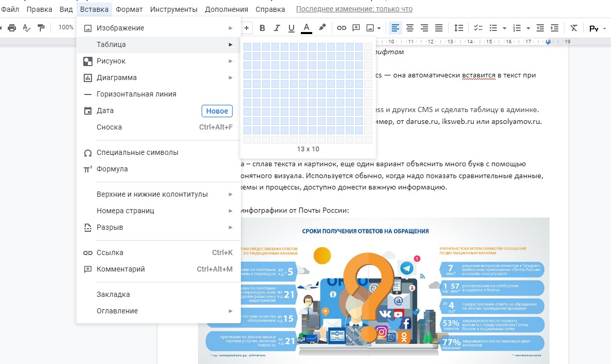Click the add comment toolbar icon

[x=356, y=28]
